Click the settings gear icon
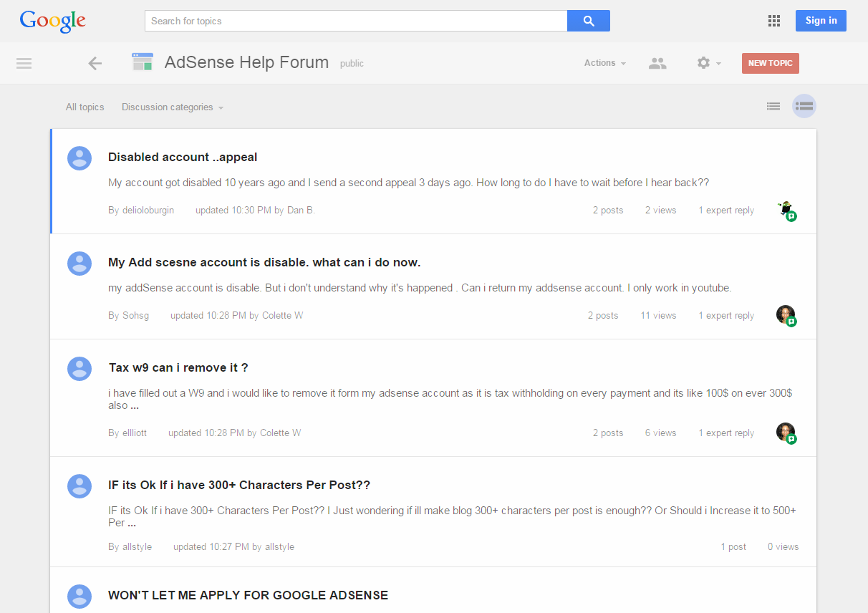868x613 pixels. point(703,63)
